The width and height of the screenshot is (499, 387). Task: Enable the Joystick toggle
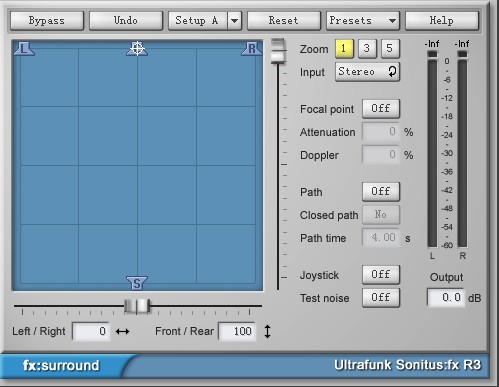tap(381, 275)
